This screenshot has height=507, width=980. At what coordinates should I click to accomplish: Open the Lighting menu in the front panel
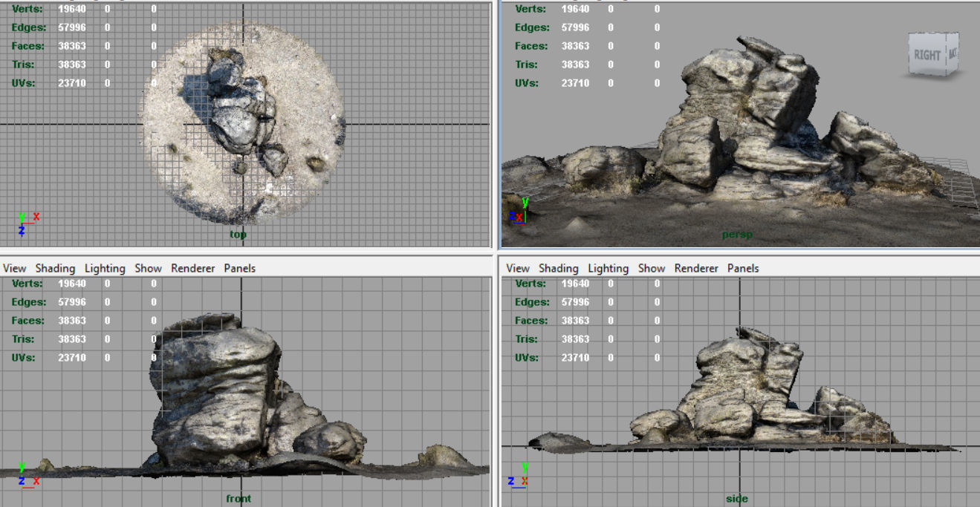point(105,268)
